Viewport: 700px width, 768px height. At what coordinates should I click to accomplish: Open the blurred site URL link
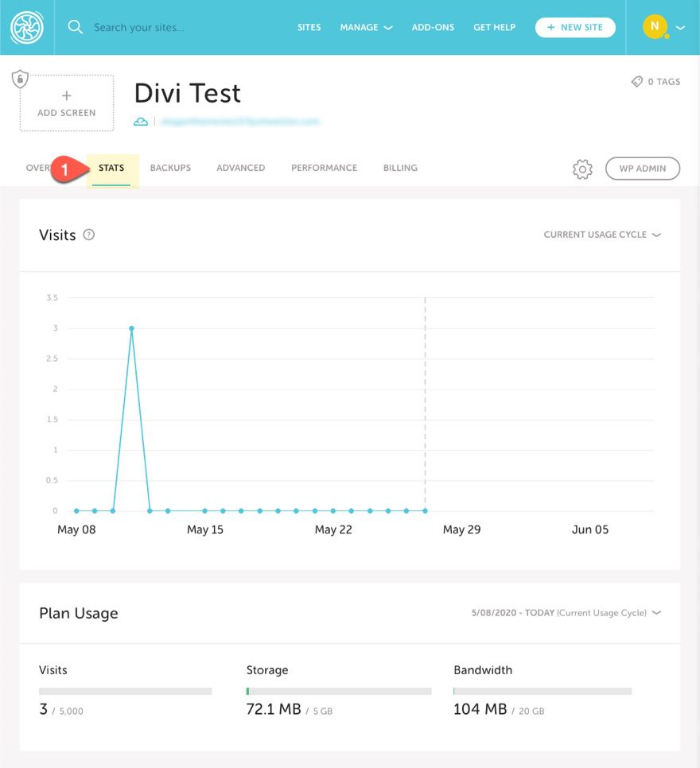click(240, 122)
